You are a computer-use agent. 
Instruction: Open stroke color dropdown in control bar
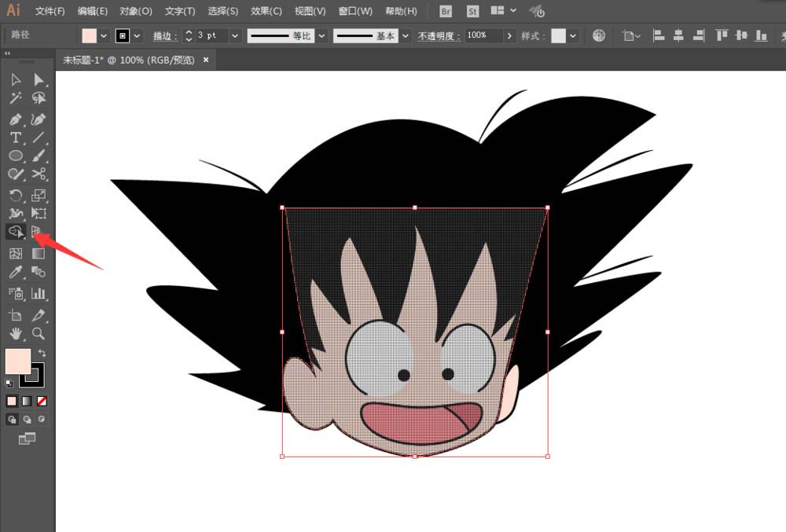(137, 36)
